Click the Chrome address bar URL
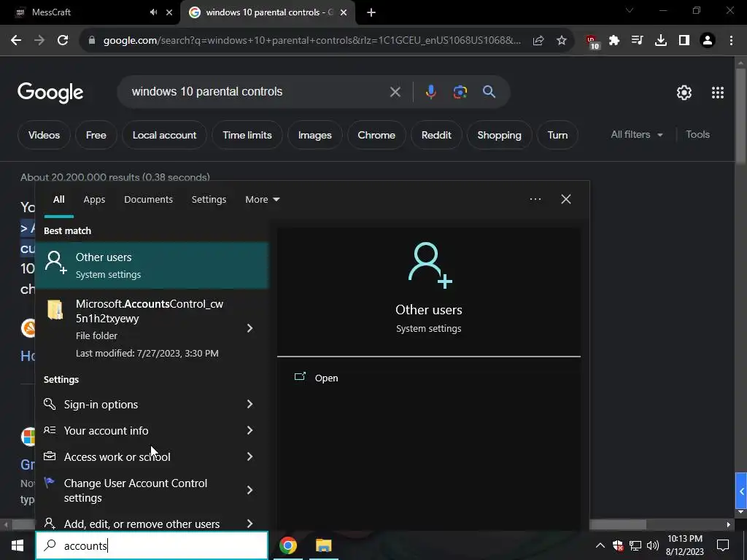 312,41
